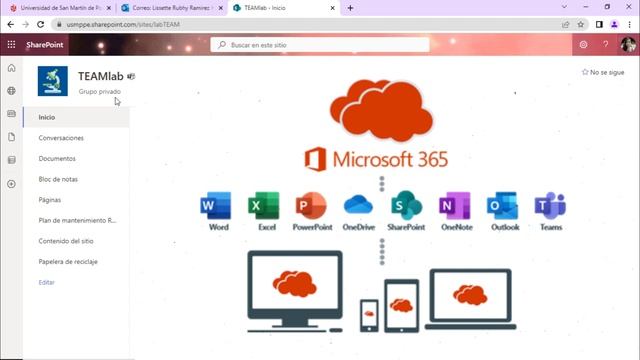Viewport: 640px width, 360px height.
Task: Open the Chrome three-dot menu
Action: point(629,24)
